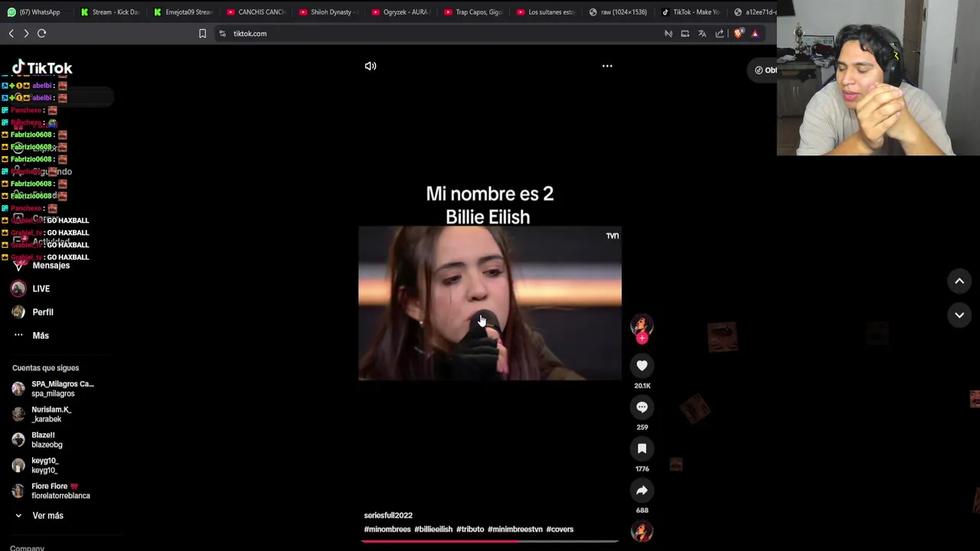Open the sound disc at bottom right
This screenshot has height=551, width=980.
(642, 531)
